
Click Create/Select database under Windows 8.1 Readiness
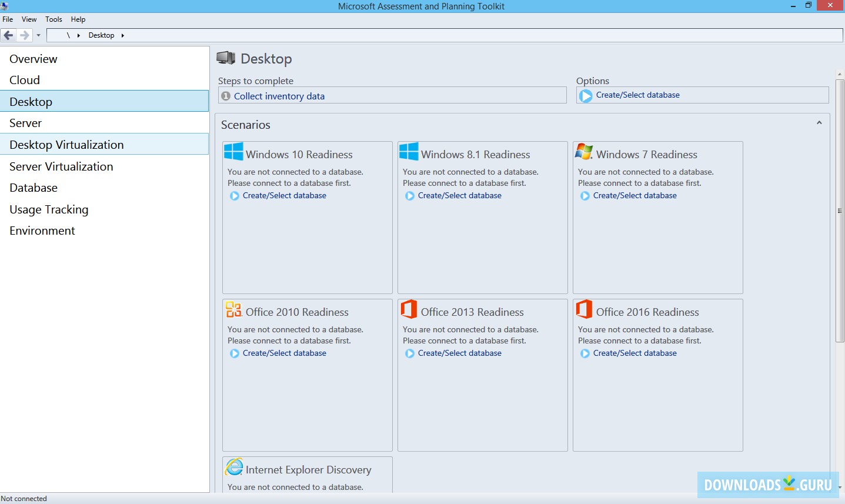coord(460,195)
